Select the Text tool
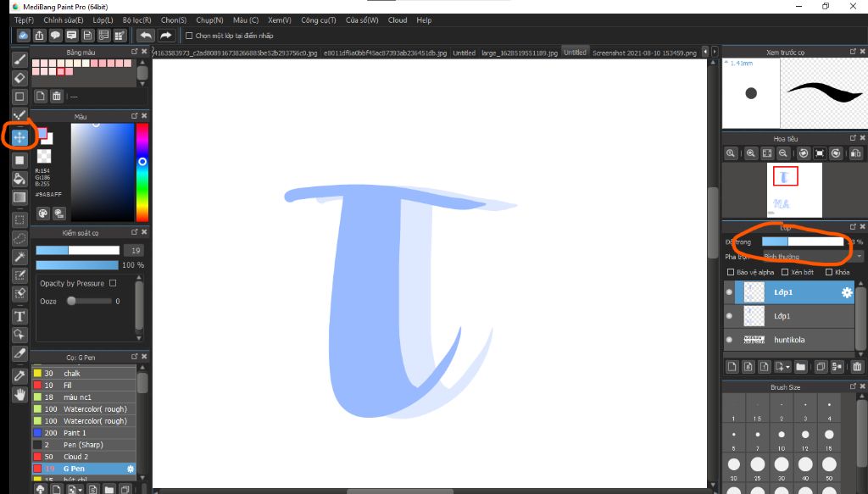 click(19, 316)
